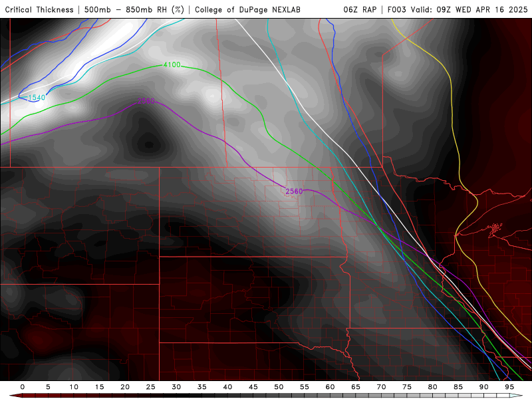Viewport: 532px width, 399px height.
Task: Click the 0 value on the color scale
Action: click(x=23, y=387)
